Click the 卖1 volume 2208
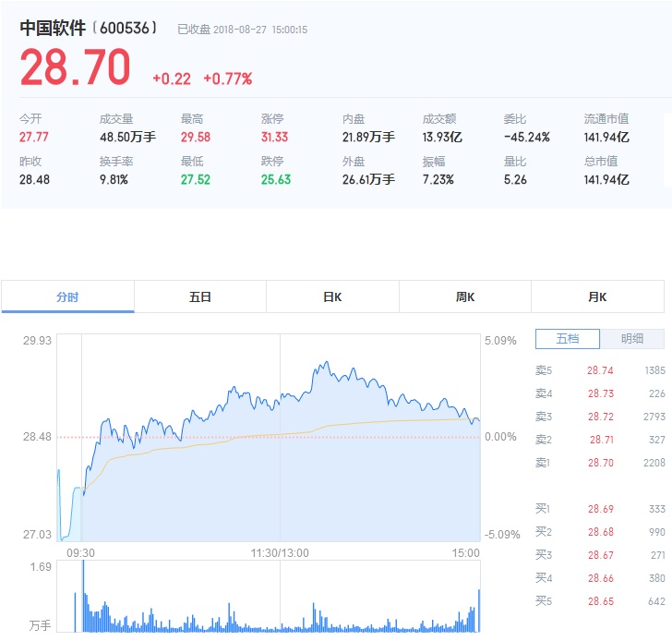The width and height of the screenshot is (672, 641). (x=654, y=463)
